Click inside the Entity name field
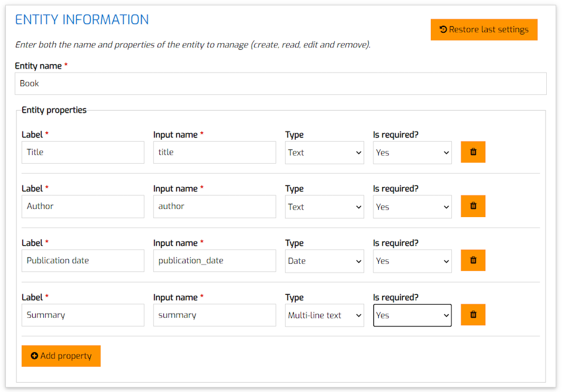This screenshot has height=392, width=562. click(x=280, y=83)
